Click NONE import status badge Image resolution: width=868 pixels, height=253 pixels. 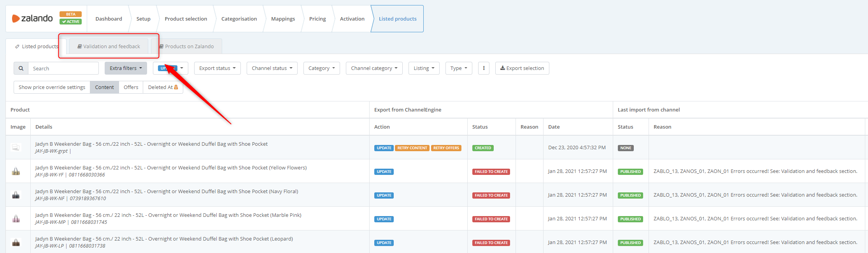click(626, 148)
